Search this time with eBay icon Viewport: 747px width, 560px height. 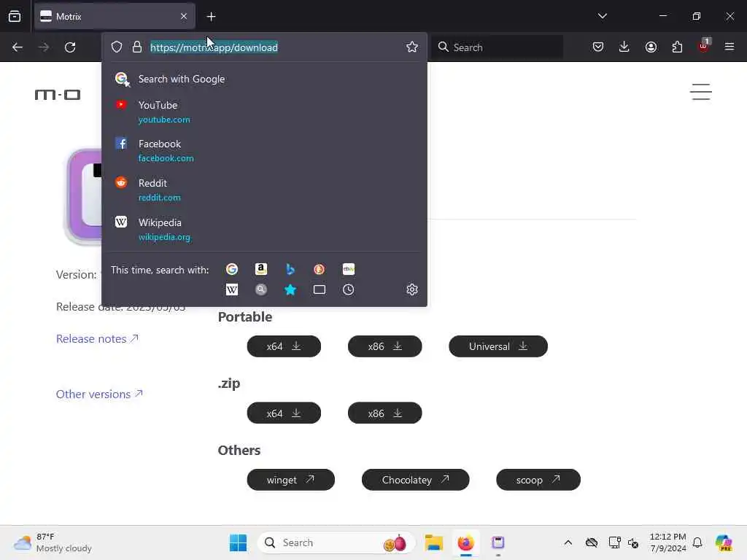[348, 270]
